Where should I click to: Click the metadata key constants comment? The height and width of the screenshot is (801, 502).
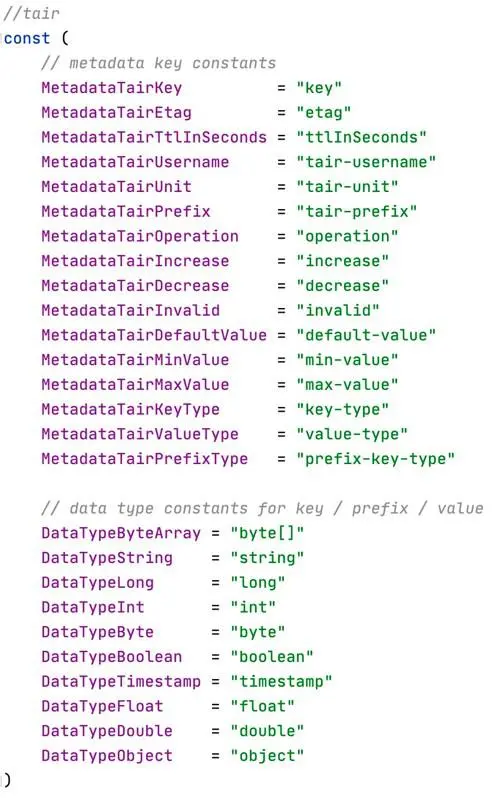pos(158,63)
